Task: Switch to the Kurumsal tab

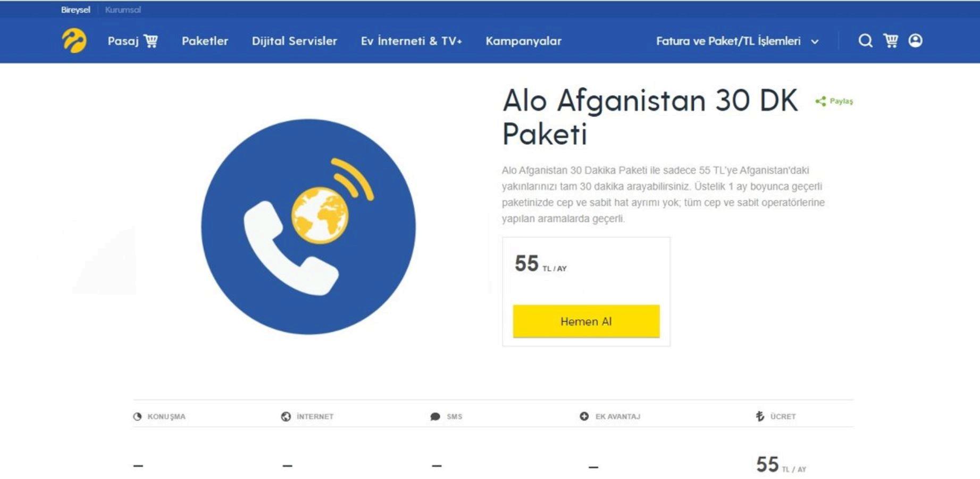Action: click(x=123, y=10)
